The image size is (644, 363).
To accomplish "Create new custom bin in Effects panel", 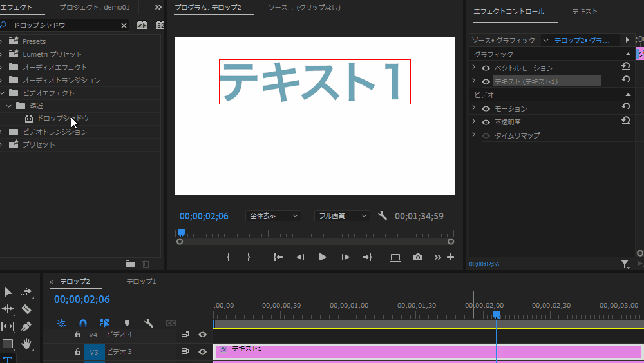I will pyautogui.click(x=130, y=264).
